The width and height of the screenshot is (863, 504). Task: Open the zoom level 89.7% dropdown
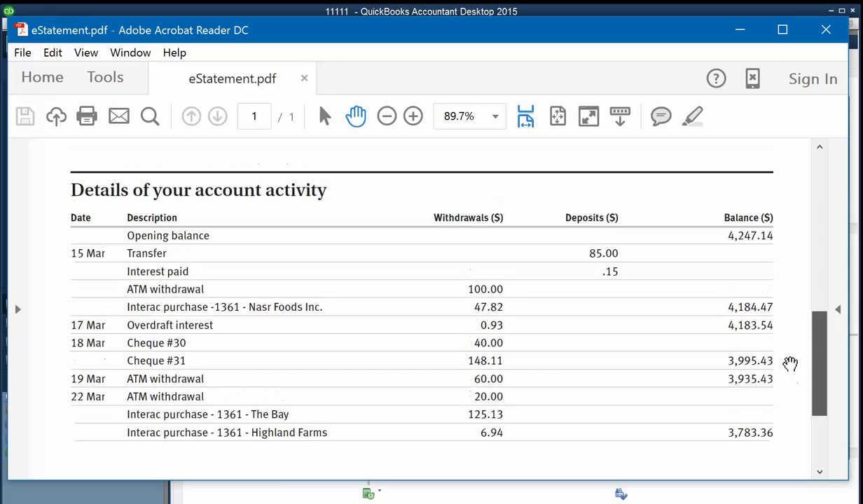pyautogui.click(x=495, y=116)
